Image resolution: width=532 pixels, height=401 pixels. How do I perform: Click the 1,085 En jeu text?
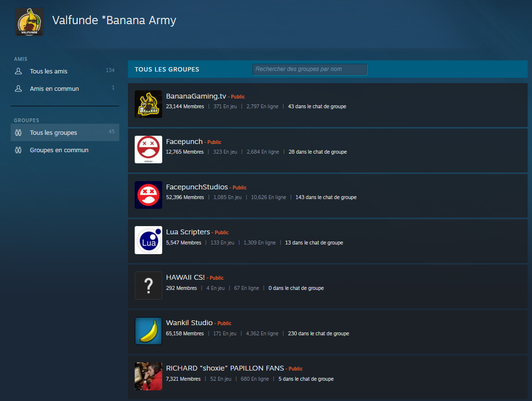pos(227,197)
